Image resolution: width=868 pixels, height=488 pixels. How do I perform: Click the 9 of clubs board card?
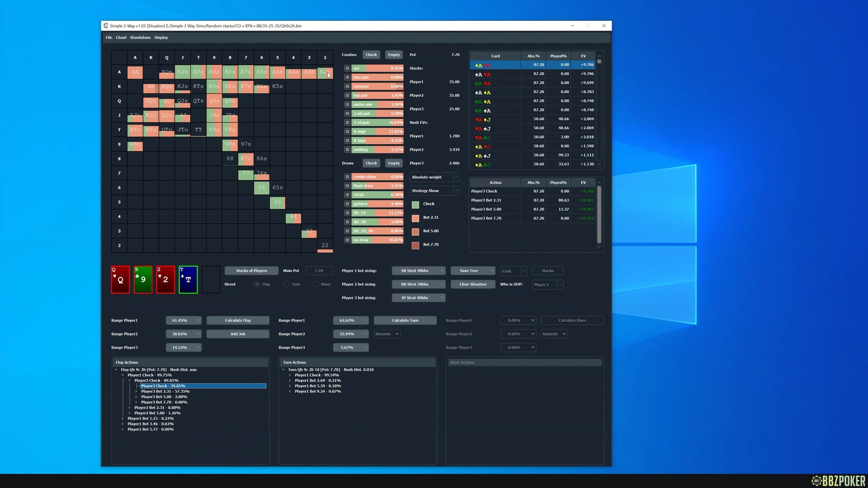[143, 280]
